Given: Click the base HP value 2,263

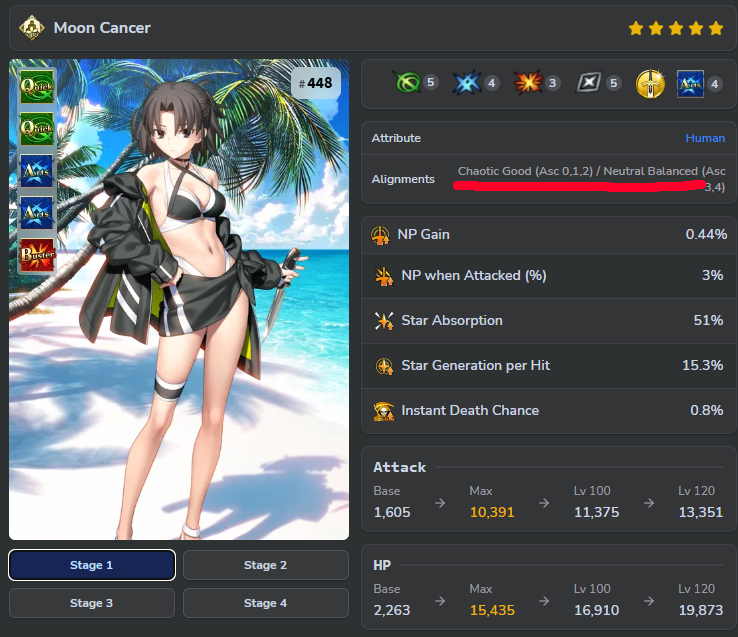Looking at the screenshot, I should click(x=392, y=611).
